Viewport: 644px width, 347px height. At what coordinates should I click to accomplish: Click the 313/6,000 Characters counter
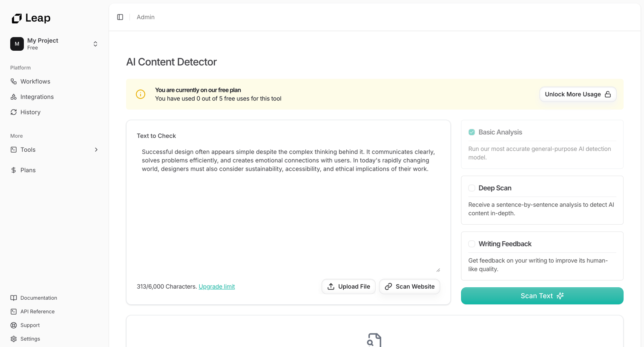(x=167, y=286)
